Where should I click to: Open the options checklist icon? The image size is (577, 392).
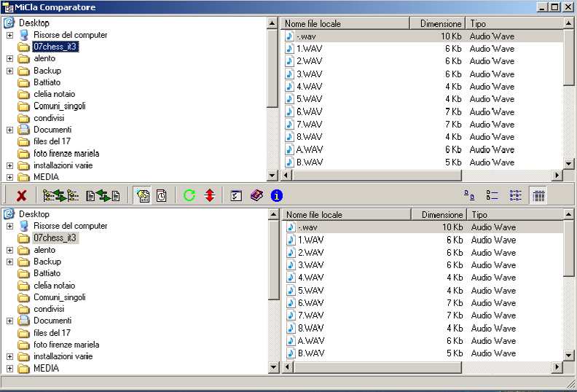coord(235,195)
